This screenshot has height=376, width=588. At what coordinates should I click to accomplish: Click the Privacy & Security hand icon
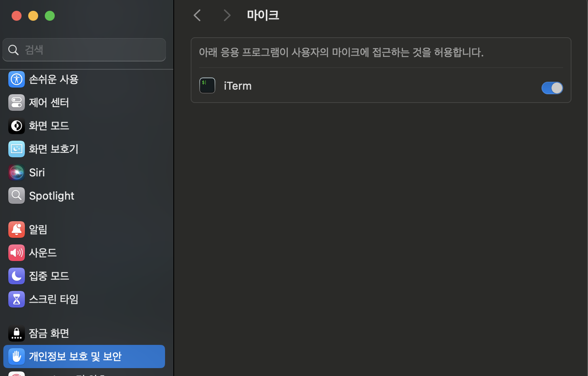click(x=17, y=356)
